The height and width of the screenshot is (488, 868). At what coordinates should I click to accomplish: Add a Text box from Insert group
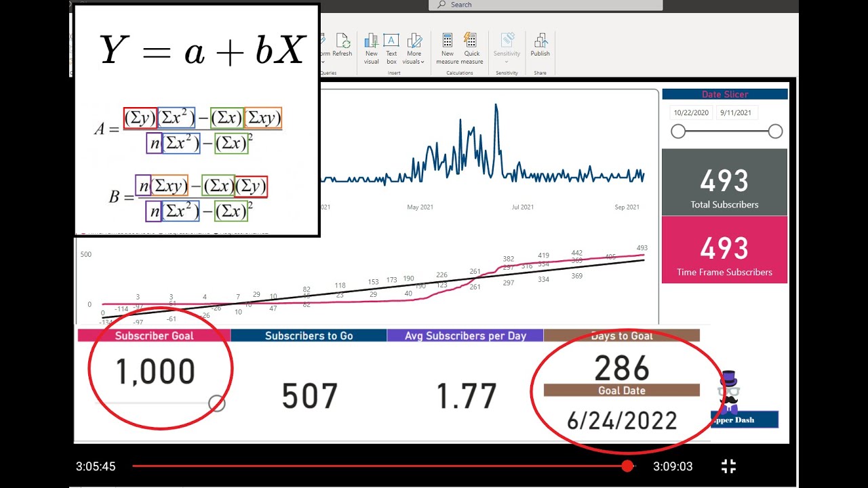391,48
